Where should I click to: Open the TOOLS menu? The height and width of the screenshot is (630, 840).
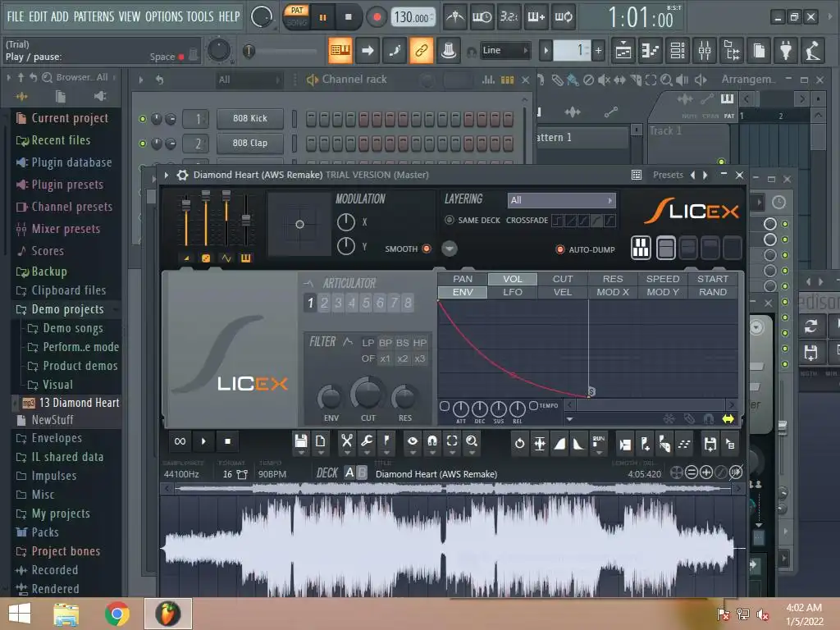tap(200, 16)
